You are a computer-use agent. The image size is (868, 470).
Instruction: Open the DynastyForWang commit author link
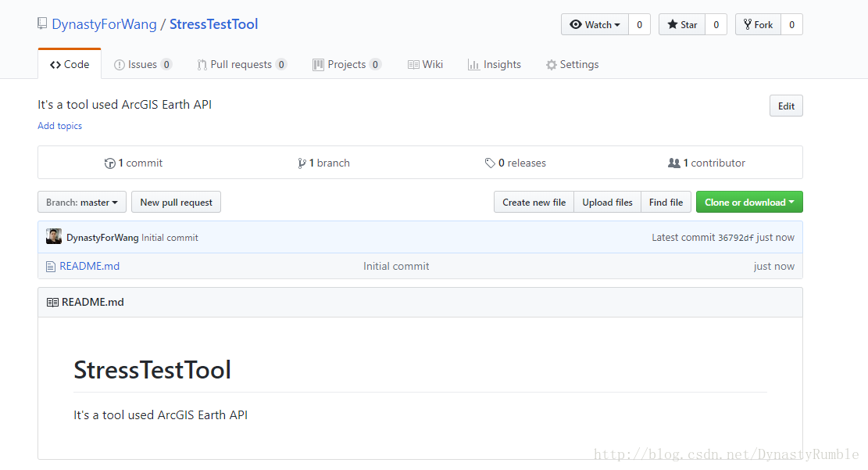[102, 237]
